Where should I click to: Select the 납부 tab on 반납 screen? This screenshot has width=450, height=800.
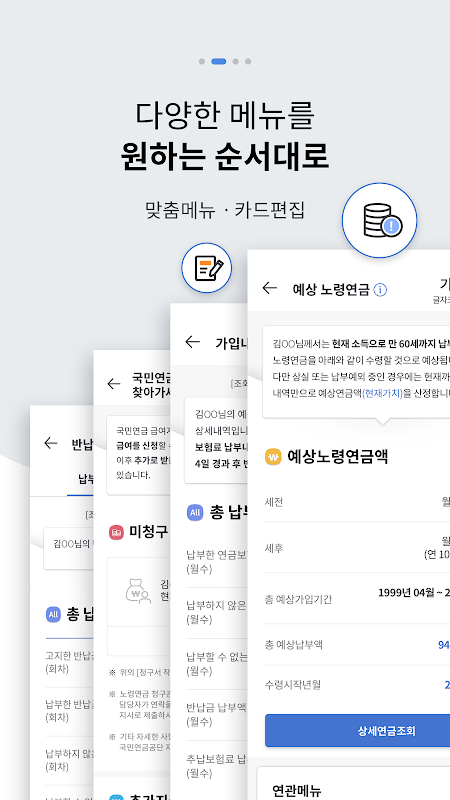(x=80, y=480)
